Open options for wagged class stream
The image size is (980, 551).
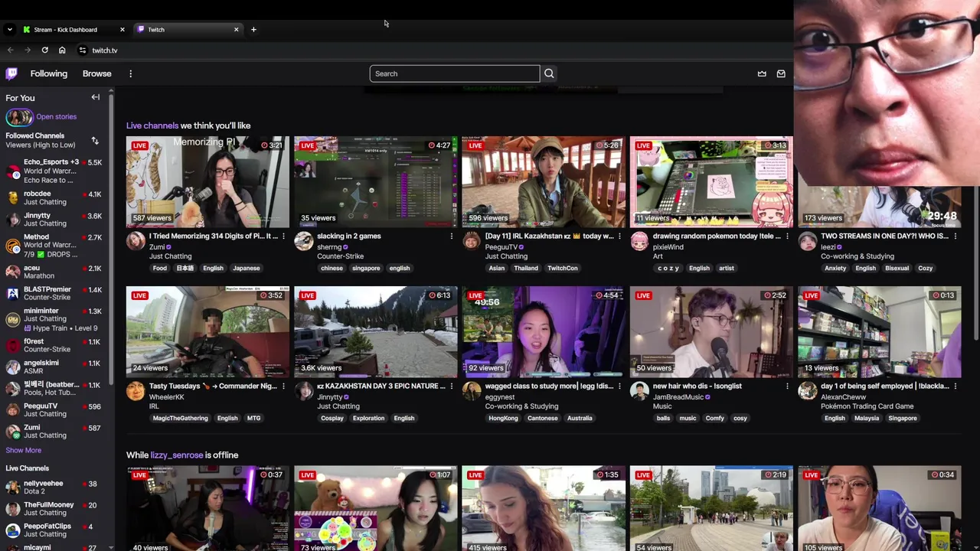click(x=619, y=386)
